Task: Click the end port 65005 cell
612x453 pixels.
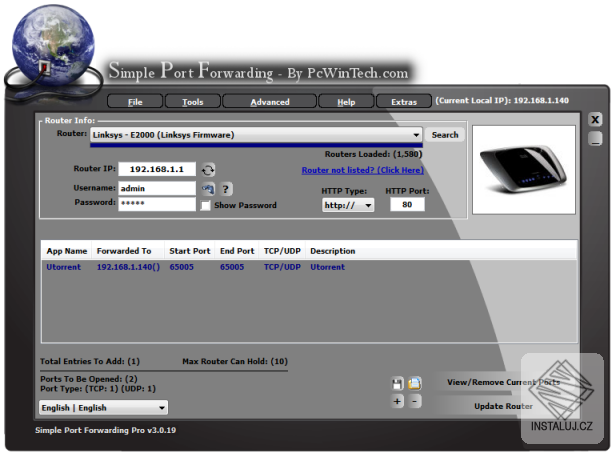Action: point(232,267)
